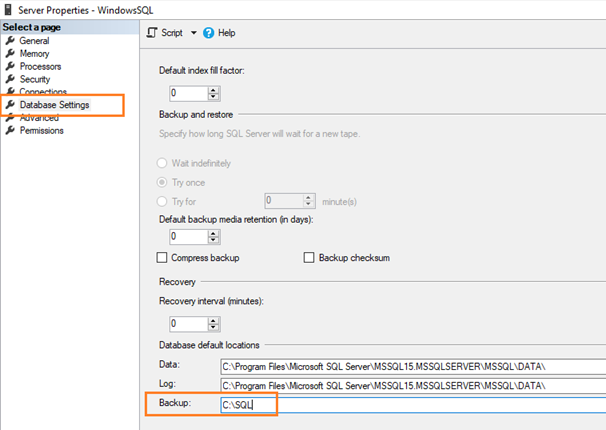Click the Log default location field
The width and height of the screenshot is (606, 430).
pyautogui.click(x=413, y=386)
